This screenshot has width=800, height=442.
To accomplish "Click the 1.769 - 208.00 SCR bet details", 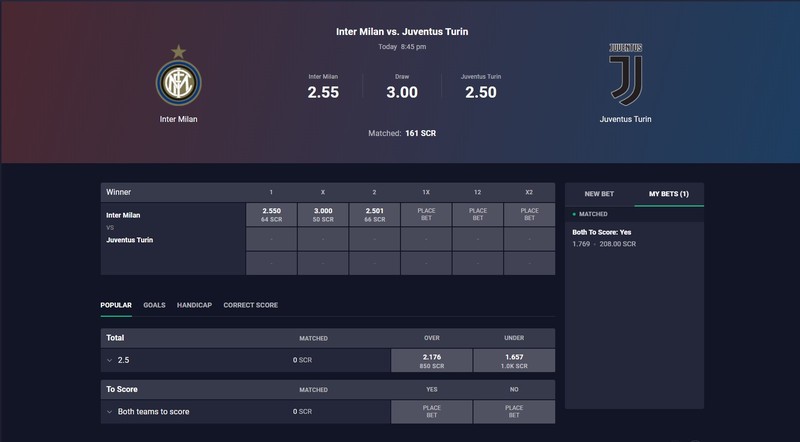I will [x=604, y=244].
